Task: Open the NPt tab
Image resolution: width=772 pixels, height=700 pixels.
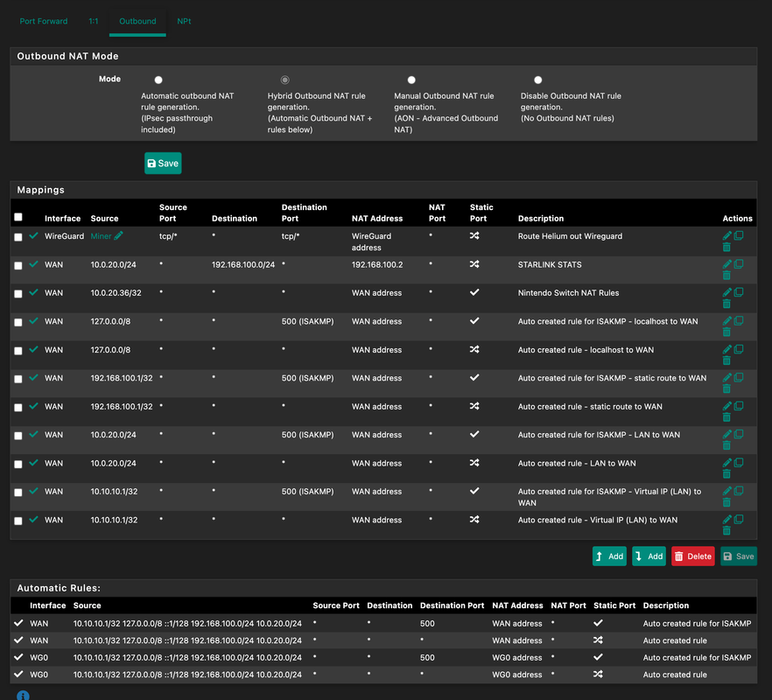Action: [184, 21]
